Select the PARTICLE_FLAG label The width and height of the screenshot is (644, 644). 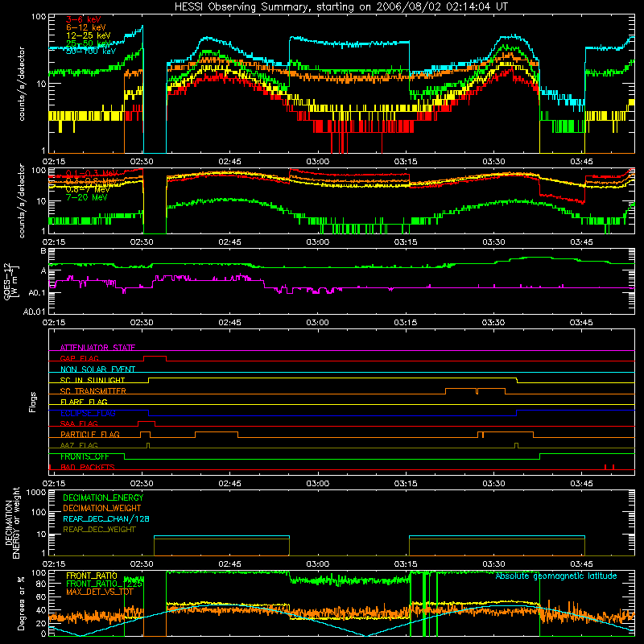(x=90, y=435)
